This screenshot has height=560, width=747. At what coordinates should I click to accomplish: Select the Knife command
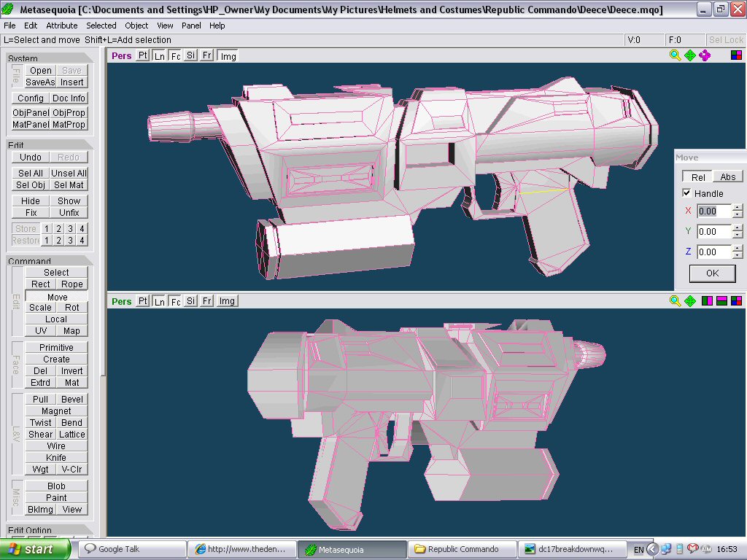pos(56,457)
